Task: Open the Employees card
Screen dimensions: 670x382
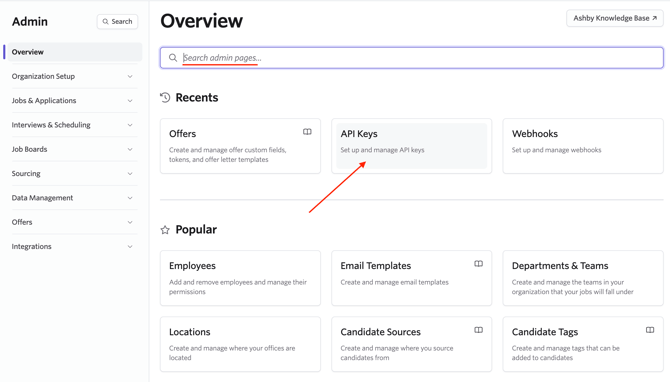Action: click(240, 278)
